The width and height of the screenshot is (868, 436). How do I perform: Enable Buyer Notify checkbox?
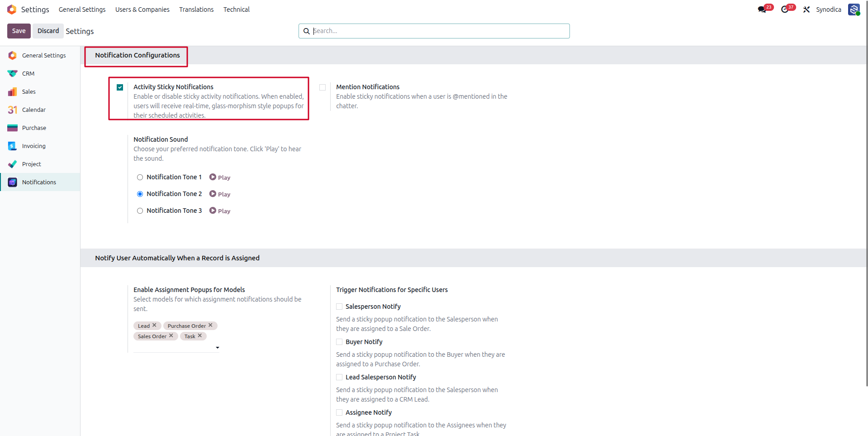coord(339,342)
